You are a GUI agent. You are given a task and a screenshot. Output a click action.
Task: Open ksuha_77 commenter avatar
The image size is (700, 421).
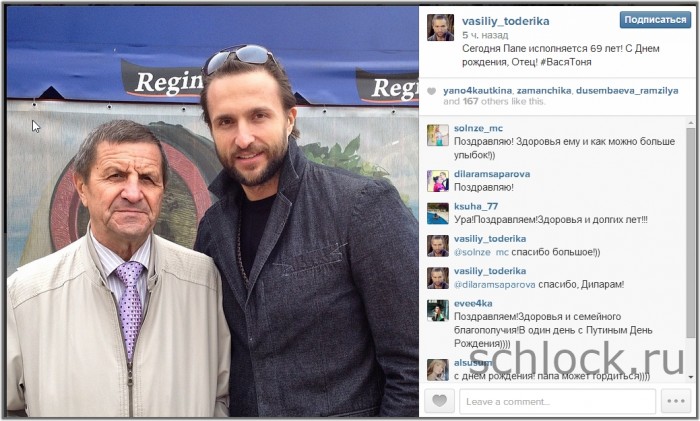(438, 213)
